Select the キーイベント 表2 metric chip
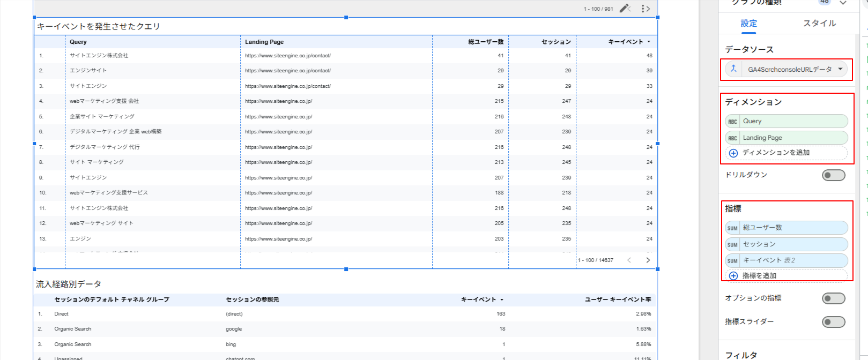 click(786, 261)
